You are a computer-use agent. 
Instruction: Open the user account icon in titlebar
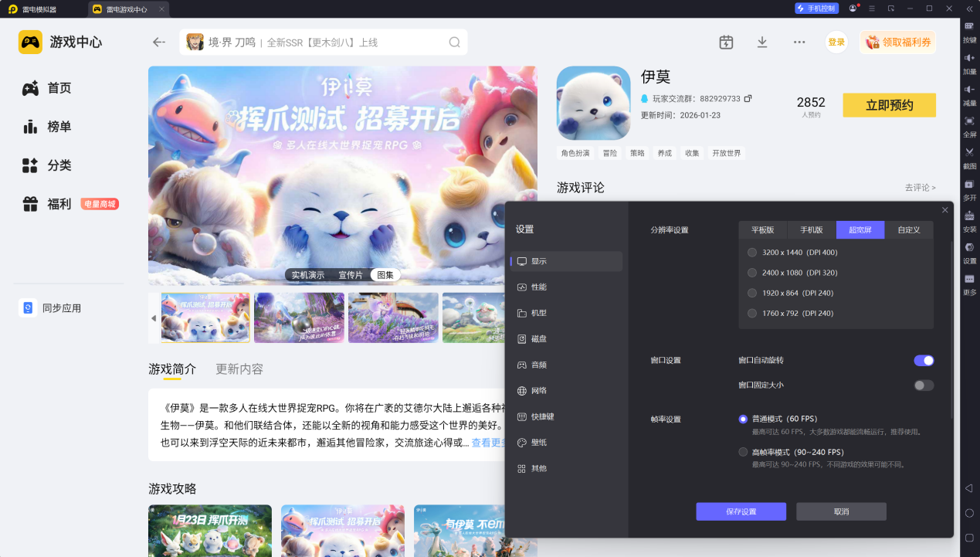(x=853, y=8)
